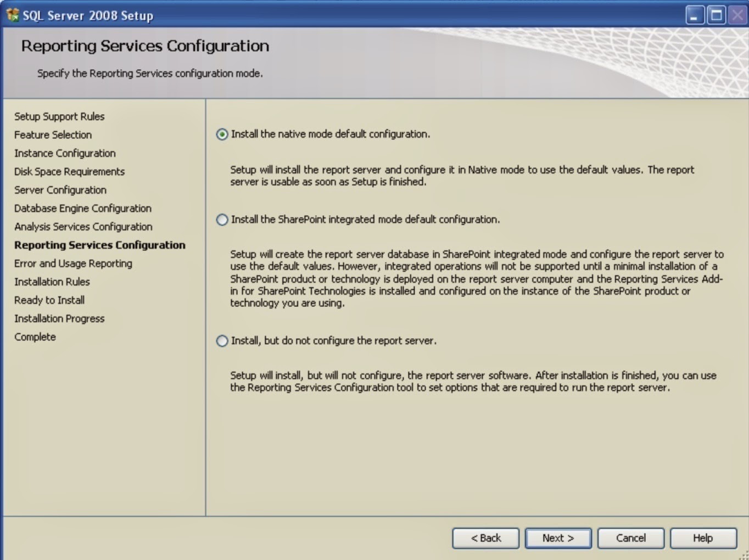This screenshot has height=560, width=749.
Task: Click the Back button
Action: 485,538
